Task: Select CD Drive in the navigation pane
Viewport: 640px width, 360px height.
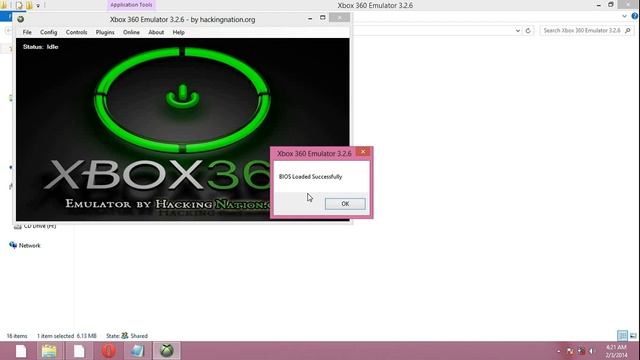Action: tap(35, 226)
